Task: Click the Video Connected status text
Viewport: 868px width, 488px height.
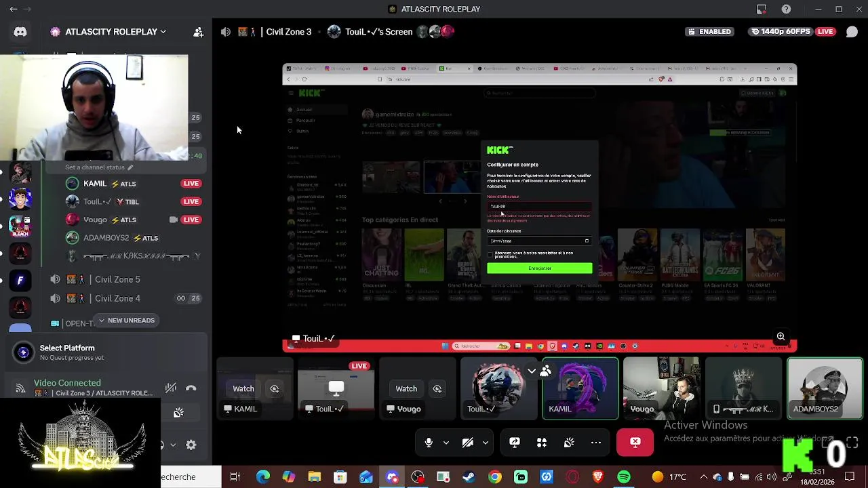Action: tap(67, 383)
